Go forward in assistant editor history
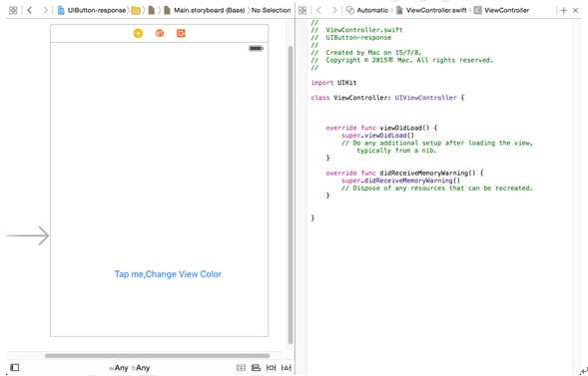This screenshot has height=376, width=588. (x=334, y=11)
